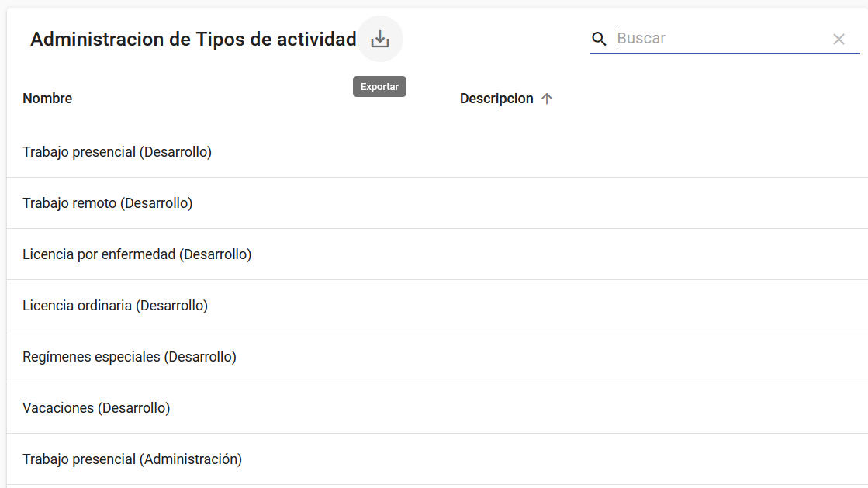Select the 'Vacaciones (Desarrollo)' name
Screen dimensions: 868x488
tap(96, 408)
